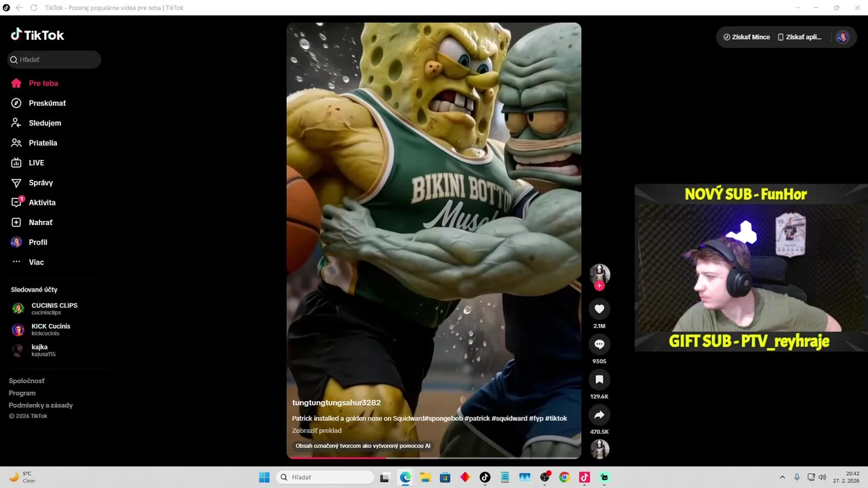
Task: Open the volume speaker tray icon
Action: coord(823,477)
